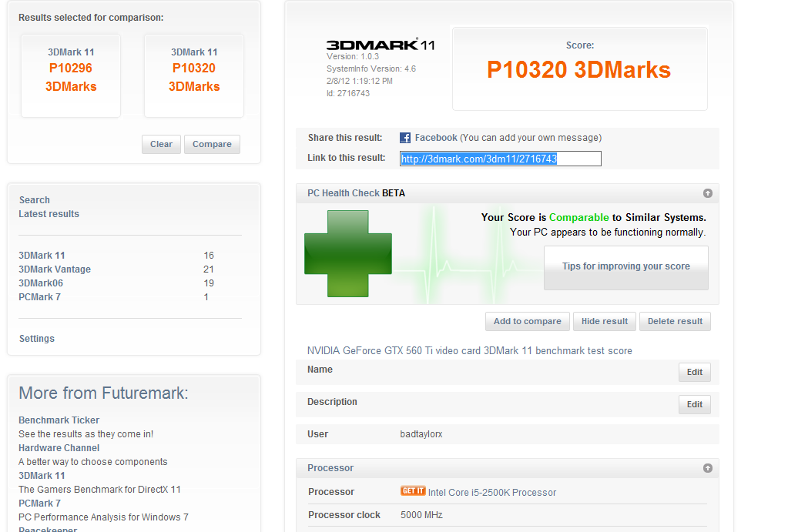Click 'A better way to choose components' text

coord(93,462)
